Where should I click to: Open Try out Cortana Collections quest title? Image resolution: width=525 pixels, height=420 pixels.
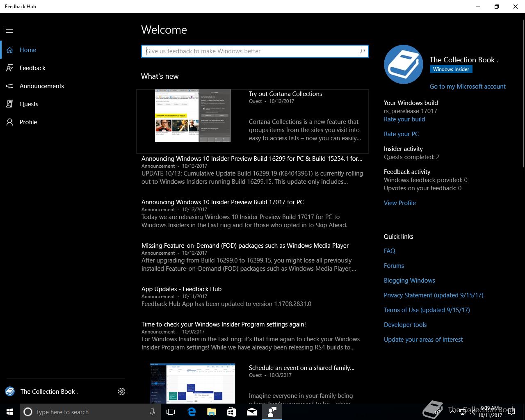(x=285, y=94)
